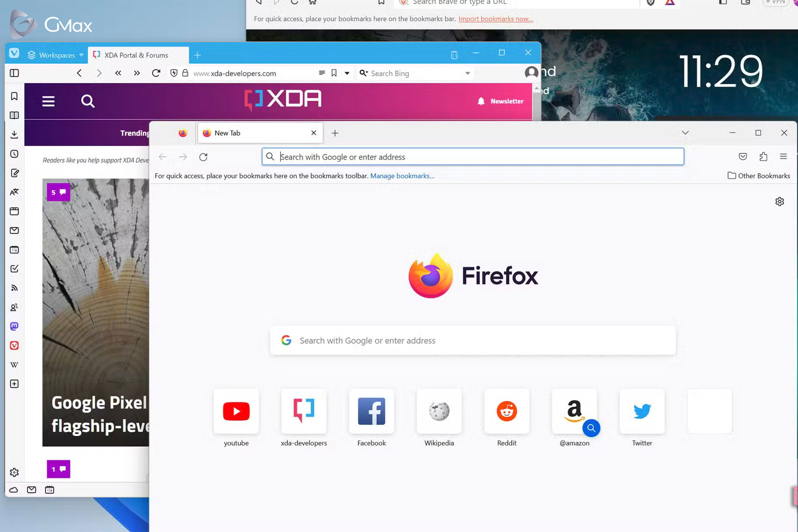Viewport: 798px width, 532px height.
Task: Open Calendar panel in Vivaldi sidebar
Action: click(14, 250)
